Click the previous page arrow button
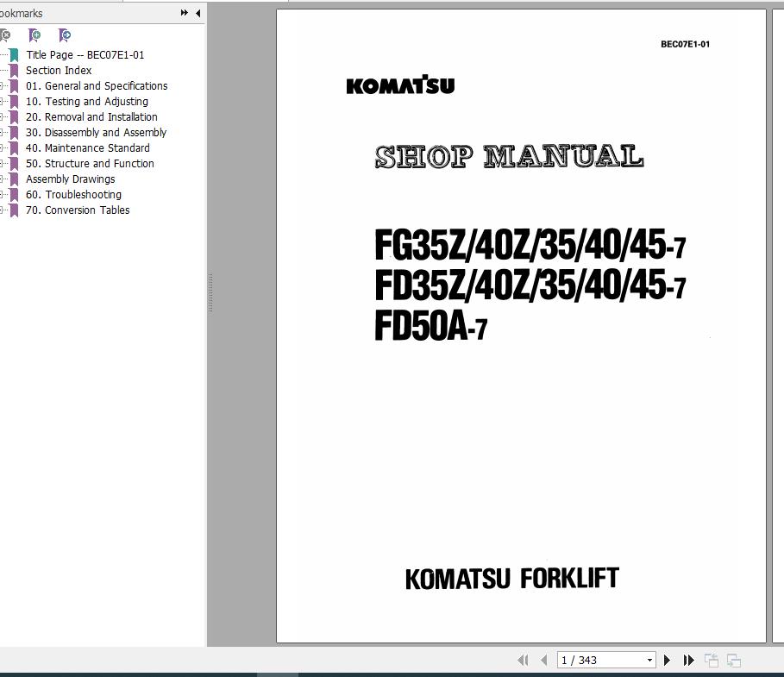This screenshot has width=784, height=677. coord(543,659)
